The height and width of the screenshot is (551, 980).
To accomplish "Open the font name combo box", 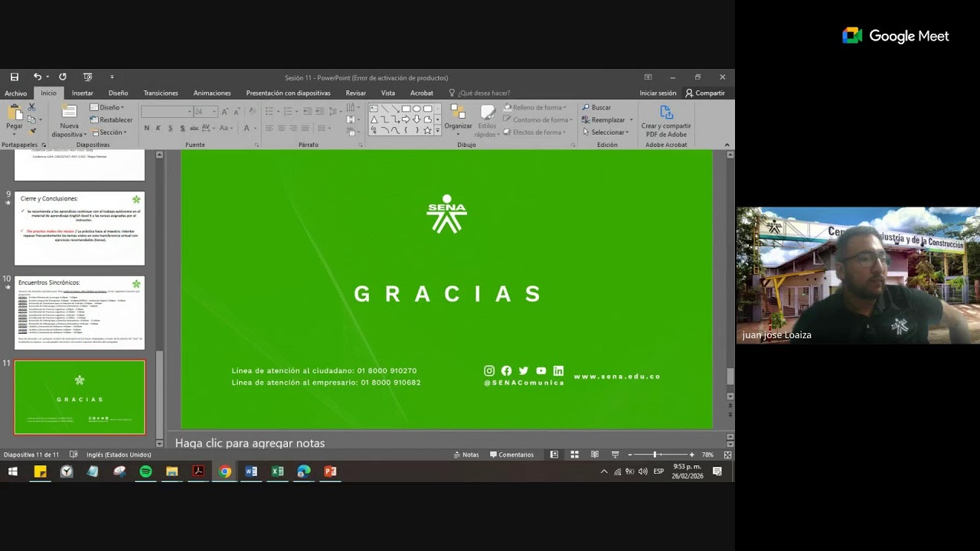I will (167, 112).
